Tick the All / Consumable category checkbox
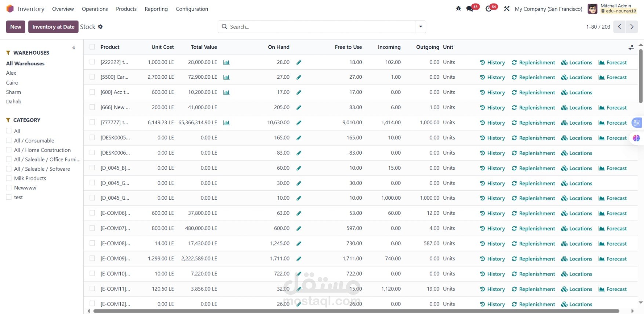644x314 pixels. (9, 140)
